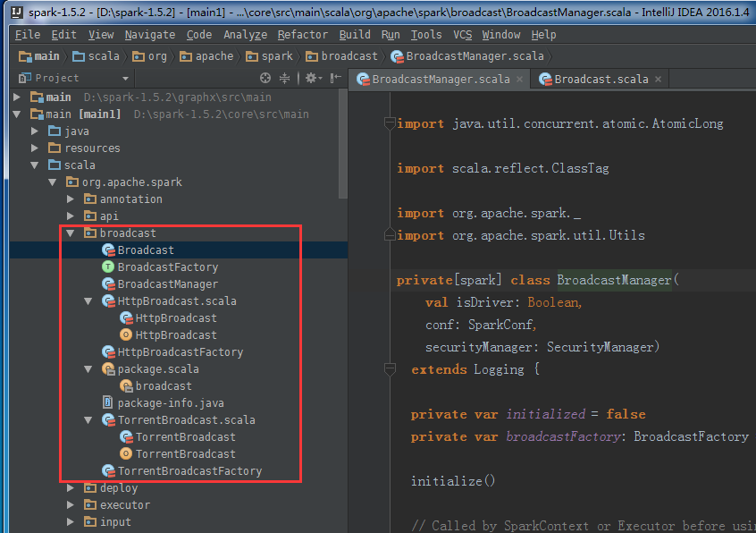756x533 pixels.
Task: Click the TorrentBroadcast.scala file icon
Action: point(108,420)
